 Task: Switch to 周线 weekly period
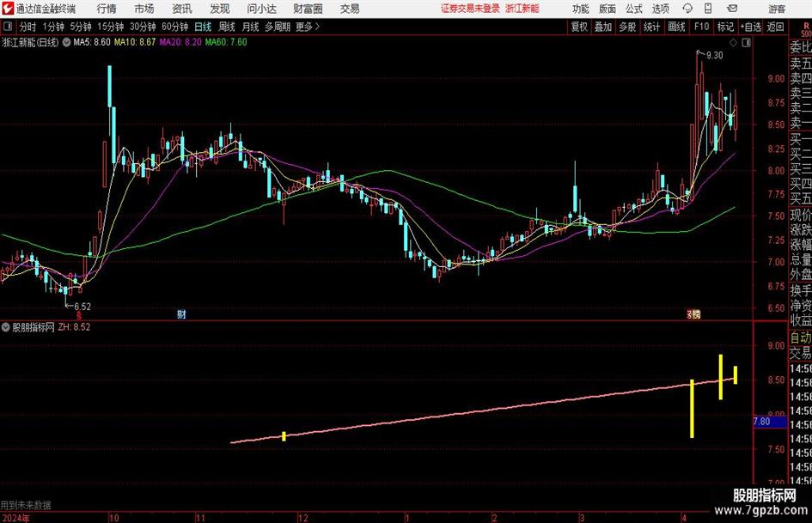227,27
